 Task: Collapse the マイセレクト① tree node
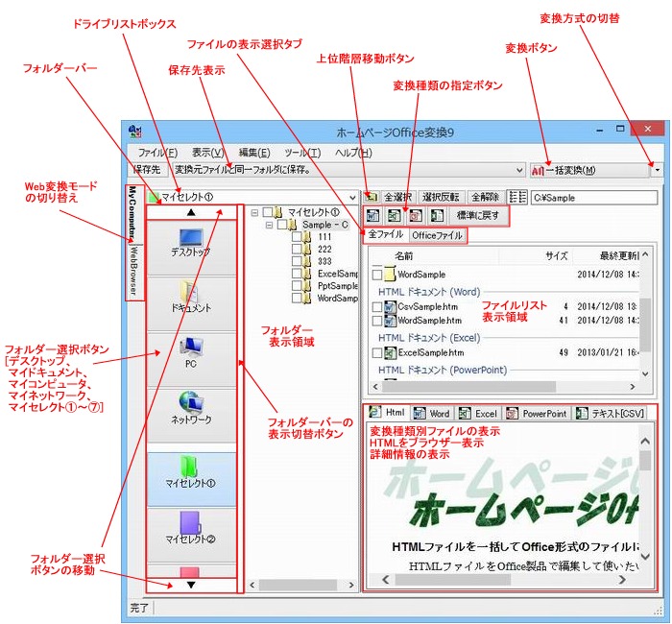[255, 212]
